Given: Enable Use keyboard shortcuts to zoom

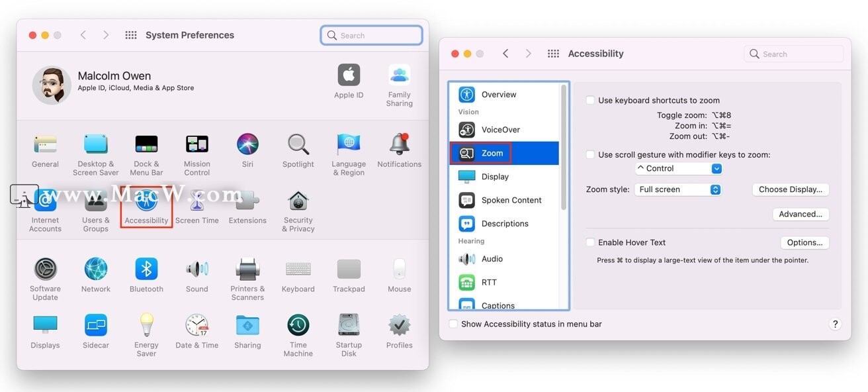Looking at the screenshot, I should (x=590, y=101).
